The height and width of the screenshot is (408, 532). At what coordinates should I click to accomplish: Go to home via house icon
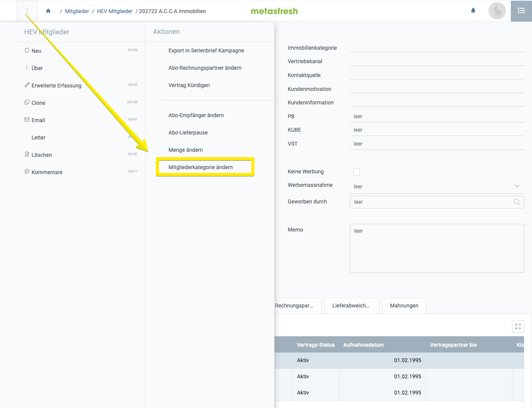[x=48, y=11]
